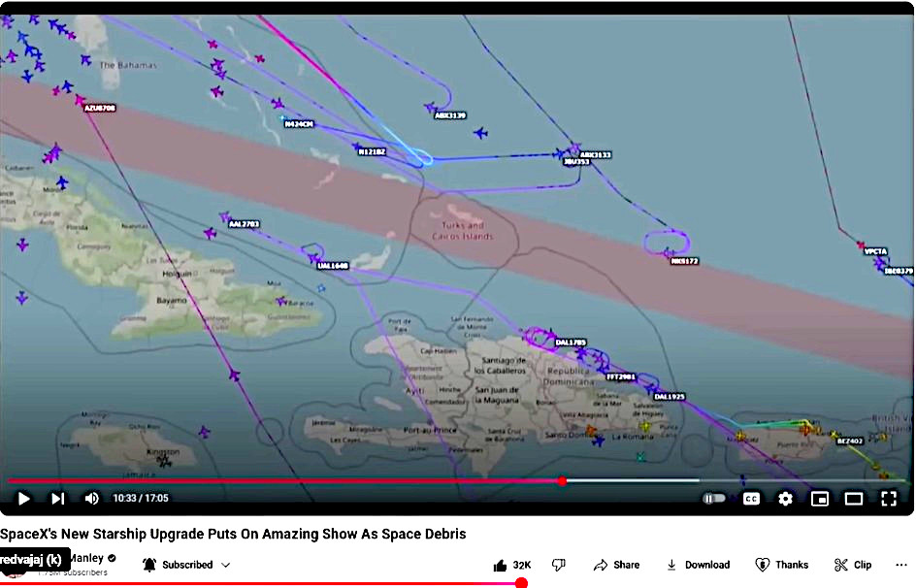Mute the video volume

coord(92,499)
